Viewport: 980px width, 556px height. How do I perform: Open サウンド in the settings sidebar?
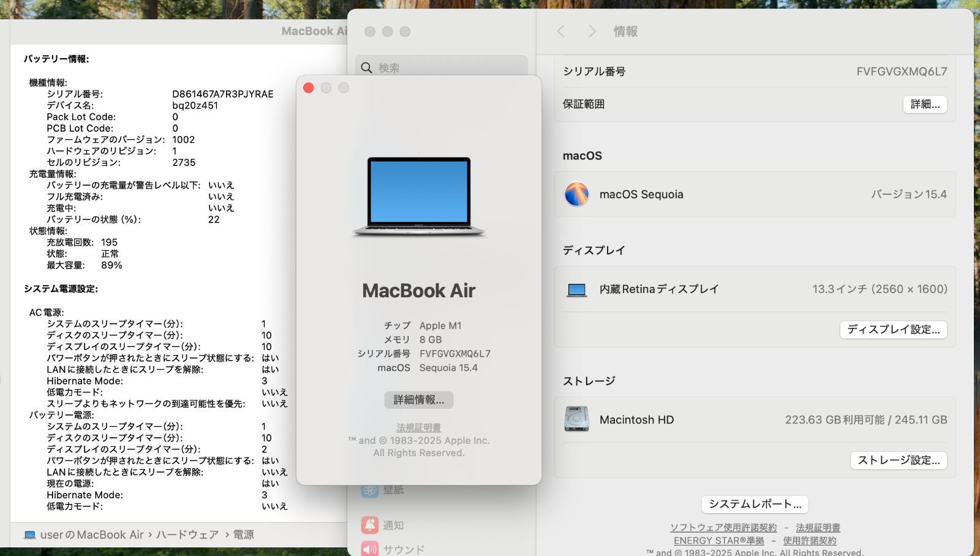pos(393,549)
